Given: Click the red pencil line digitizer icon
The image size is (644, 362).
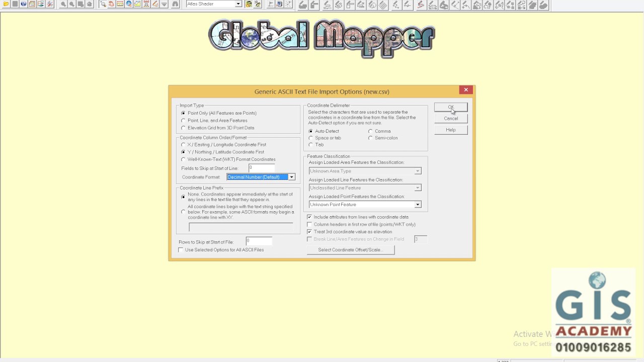Looking at the screenshot, I should pos(421,5).
